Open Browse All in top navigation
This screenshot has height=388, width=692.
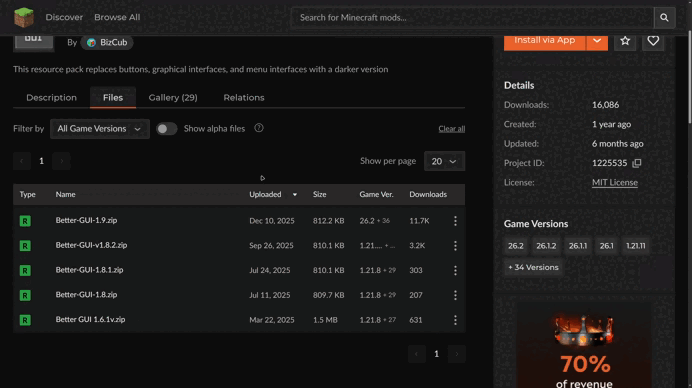click(117, 17)
